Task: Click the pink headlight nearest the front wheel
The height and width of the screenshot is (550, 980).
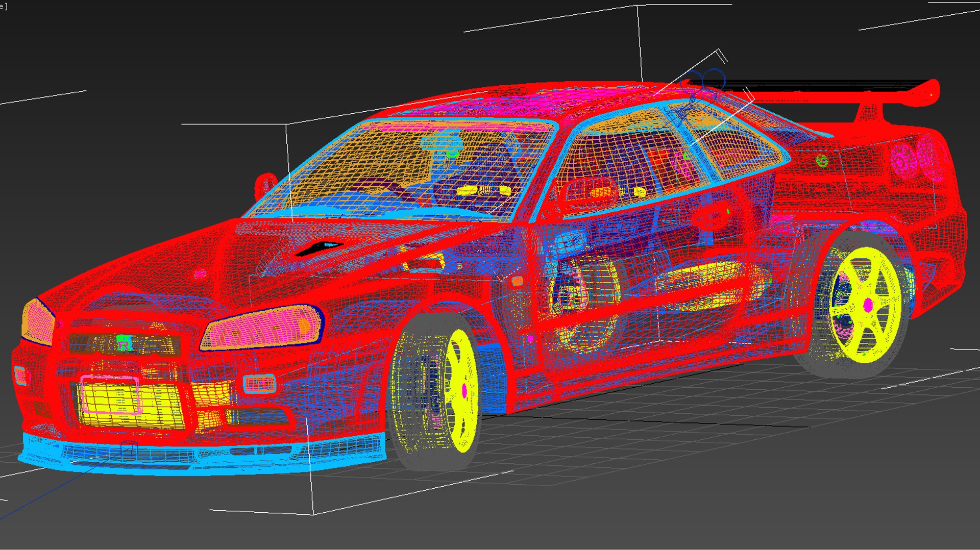Action: tap(262, 327)
